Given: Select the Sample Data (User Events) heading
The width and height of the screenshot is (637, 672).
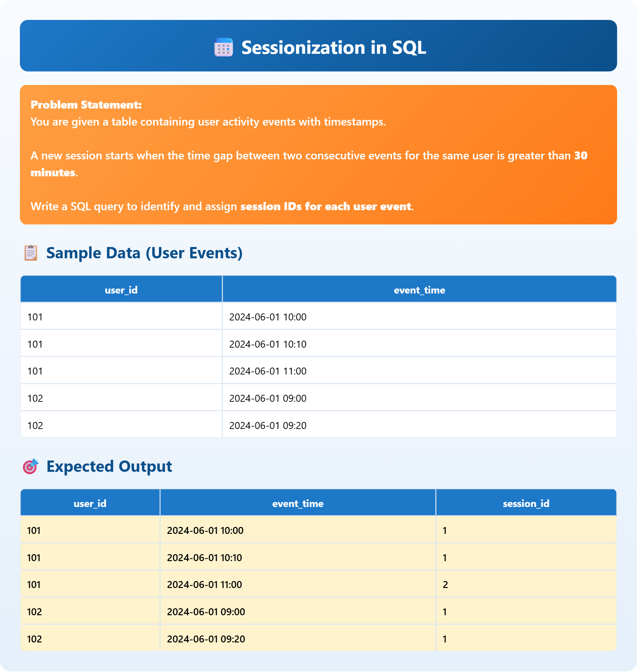Looking at the screenshot, I should tap(145, 252).
